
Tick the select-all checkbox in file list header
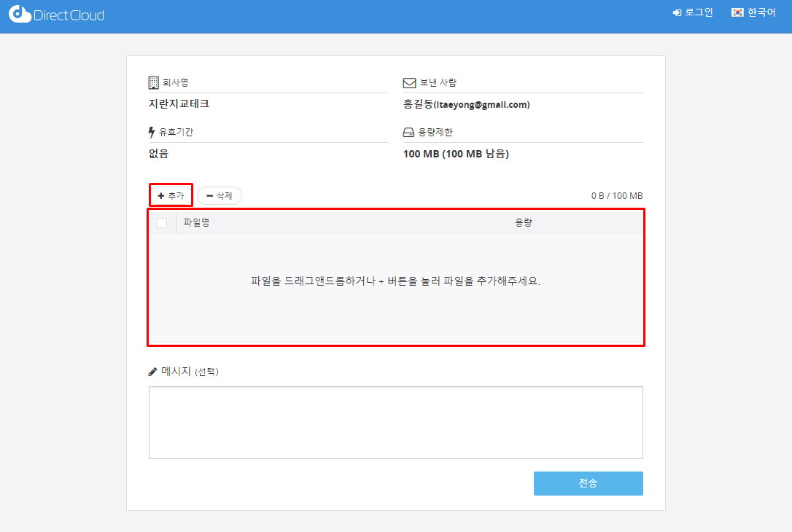tap(162, 223)
